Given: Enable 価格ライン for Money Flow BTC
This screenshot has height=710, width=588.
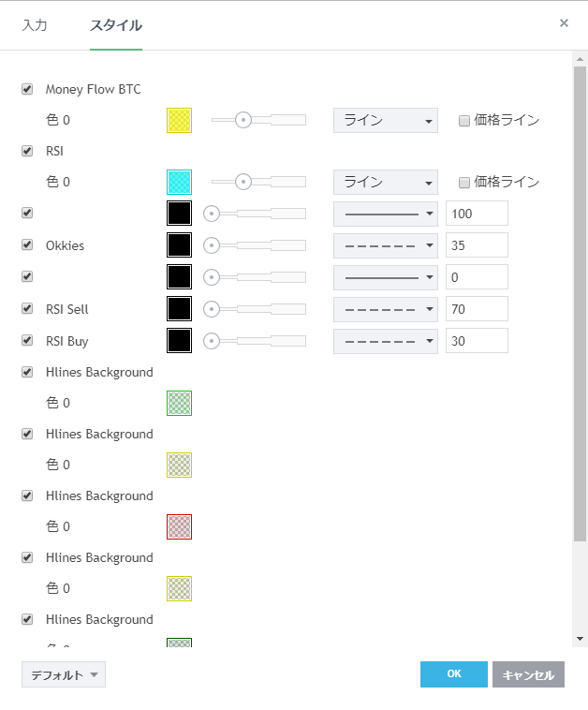Looking at the screenshot, I should 464,121.
